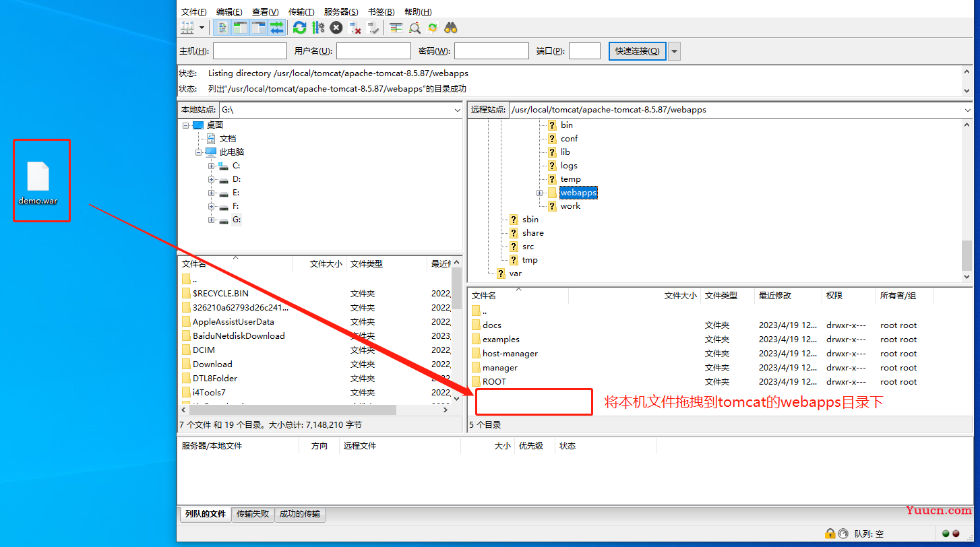Select the logs folder in remote tree

point(569,166)
